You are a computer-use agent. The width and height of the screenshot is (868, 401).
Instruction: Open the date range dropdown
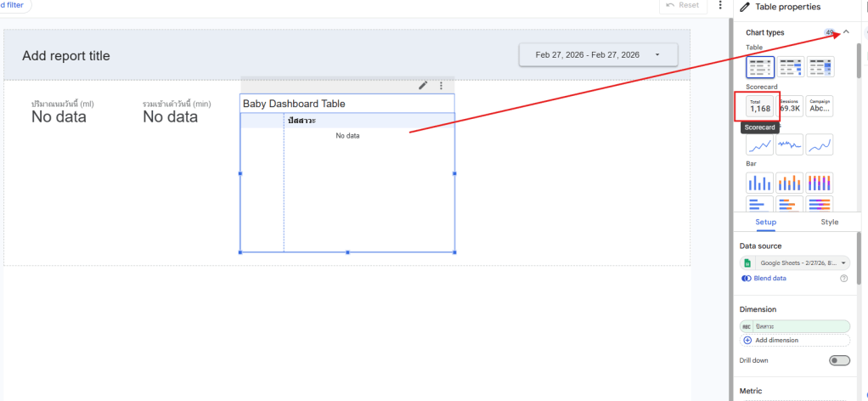click(x=598, y=54)
